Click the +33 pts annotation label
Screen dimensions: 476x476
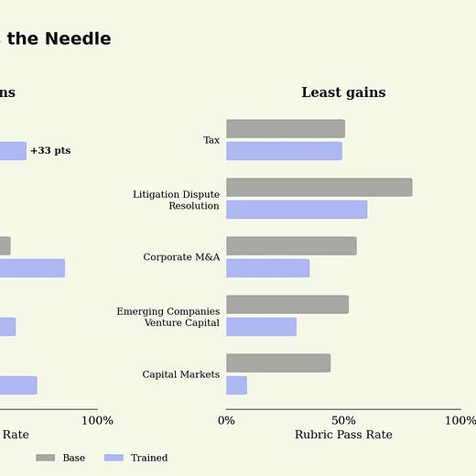[x=50, y=150]
